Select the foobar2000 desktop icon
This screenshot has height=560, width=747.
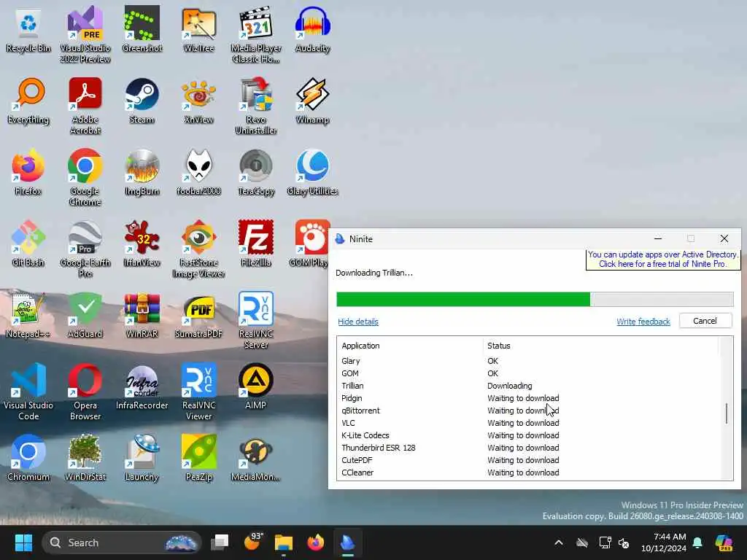point(198,173)
